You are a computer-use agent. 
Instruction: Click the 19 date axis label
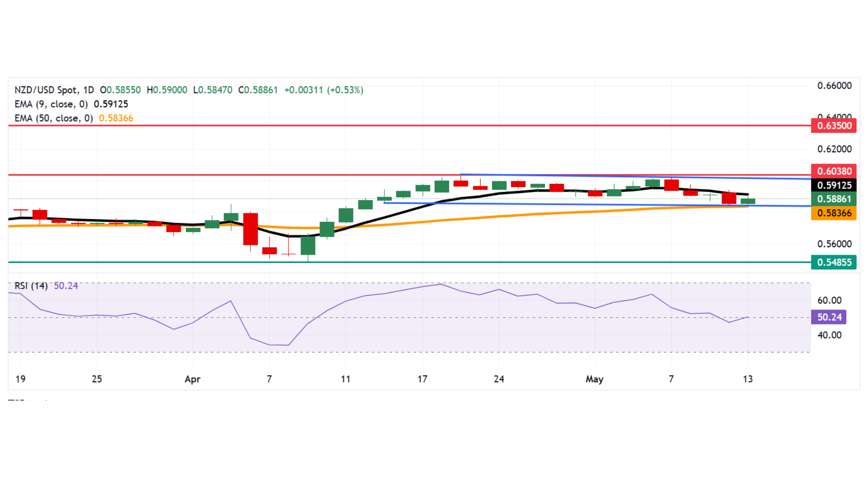click(x=20, y=379)
